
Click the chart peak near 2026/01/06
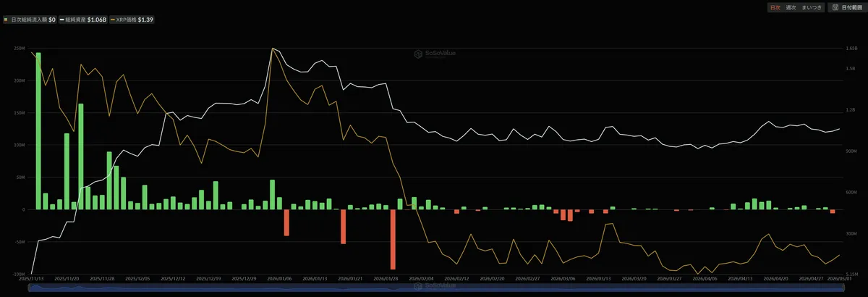click(x=272, y=49)
